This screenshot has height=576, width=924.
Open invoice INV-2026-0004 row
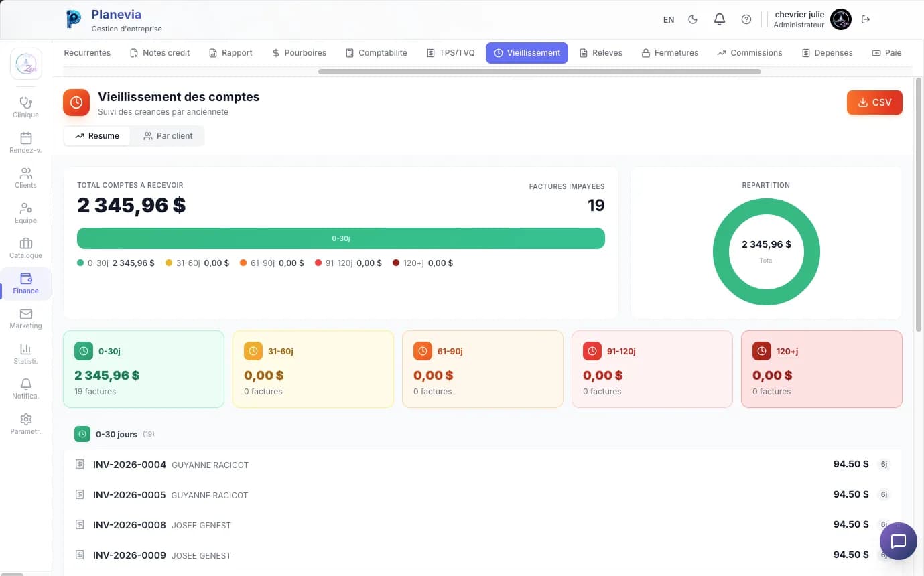pyautogui.click(x=482, y=465)
